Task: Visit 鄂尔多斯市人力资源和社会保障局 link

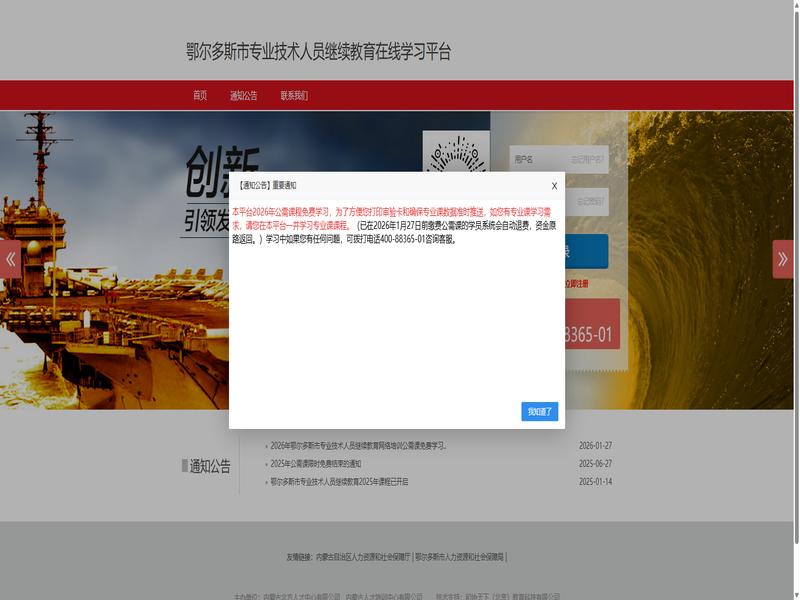Action: click(460, 557)
